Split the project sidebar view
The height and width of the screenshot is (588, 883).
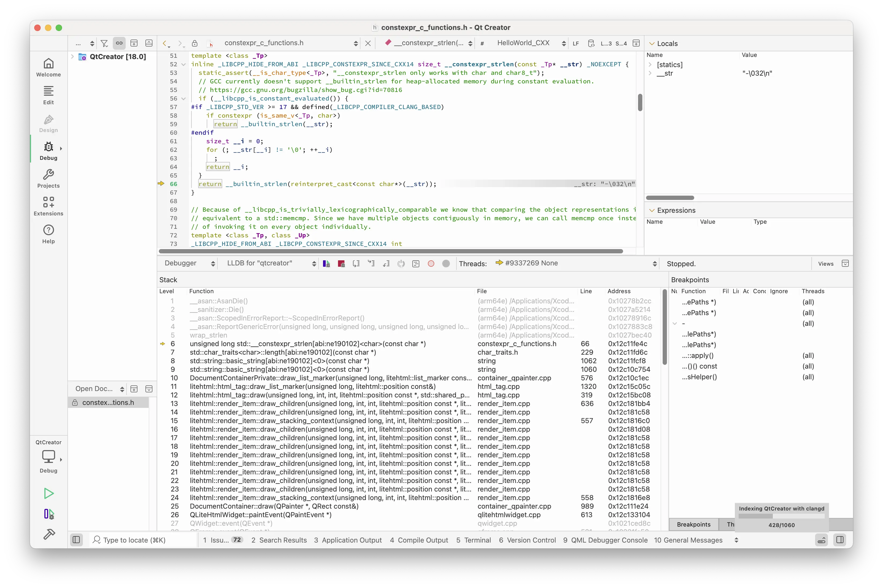tap(134, 44)
